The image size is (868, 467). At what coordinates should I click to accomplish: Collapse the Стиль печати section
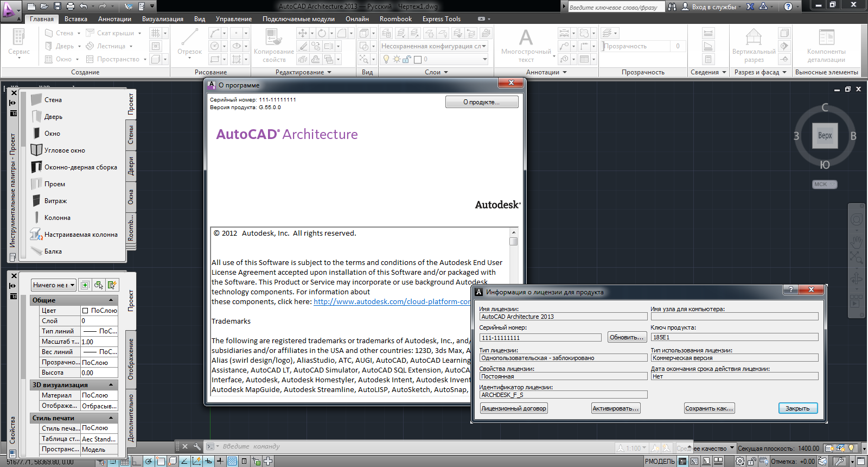[x=111, y=418]
